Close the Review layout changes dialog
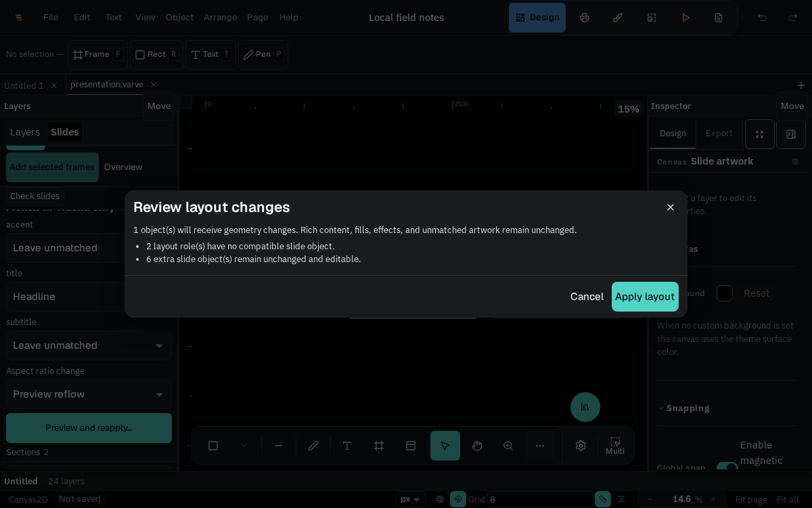812x508 pixels. point(671,207)
